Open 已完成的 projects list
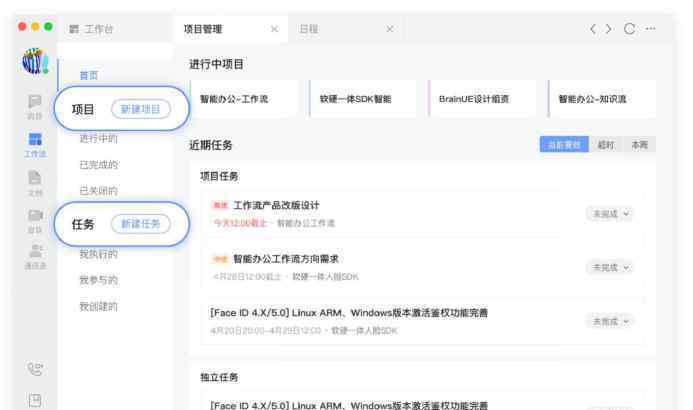The height and width of the screenshot is (410, 693). pyautogui.click(x=99, y=165)
